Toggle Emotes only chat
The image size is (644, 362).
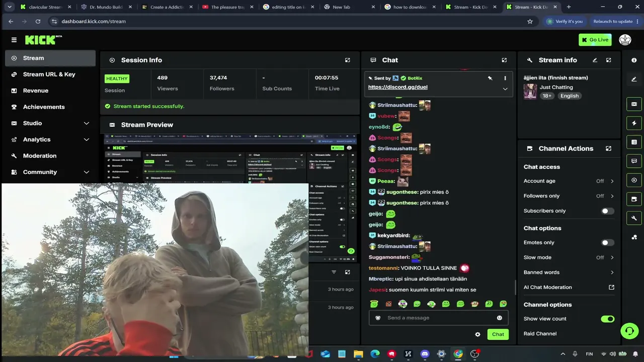pyautogui.click(x=607, y=243)
